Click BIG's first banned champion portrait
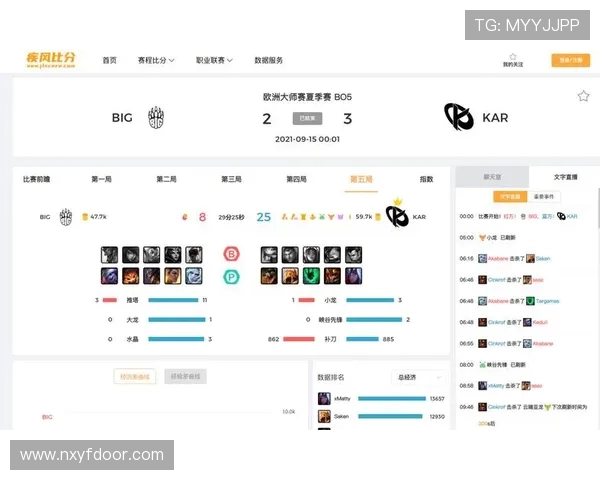Image resolution: width=600 pixels, height=480 pixels. (109, 255)
